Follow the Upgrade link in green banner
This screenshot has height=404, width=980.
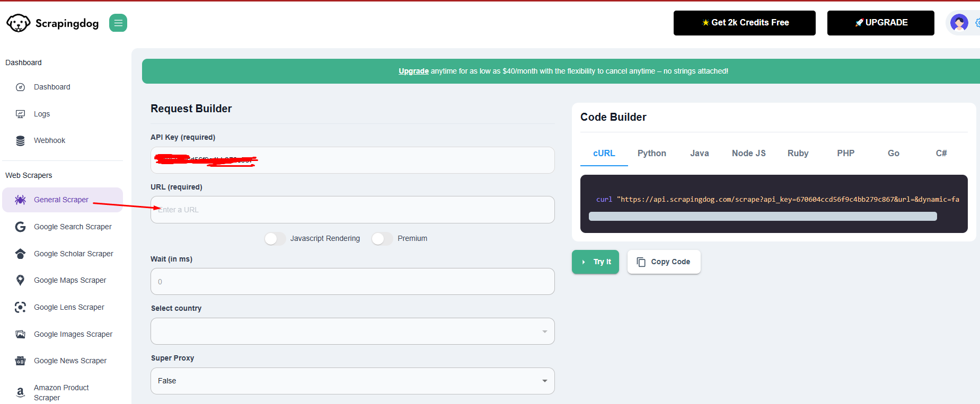pos(413,71)
